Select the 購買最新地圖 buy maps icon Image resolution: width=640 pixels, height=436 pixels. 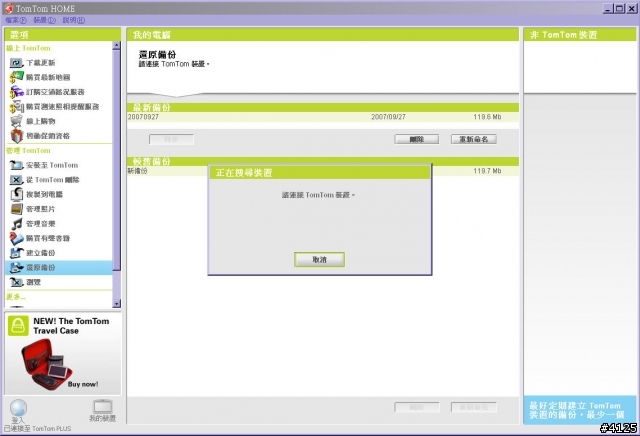click(x=16, y=77)
